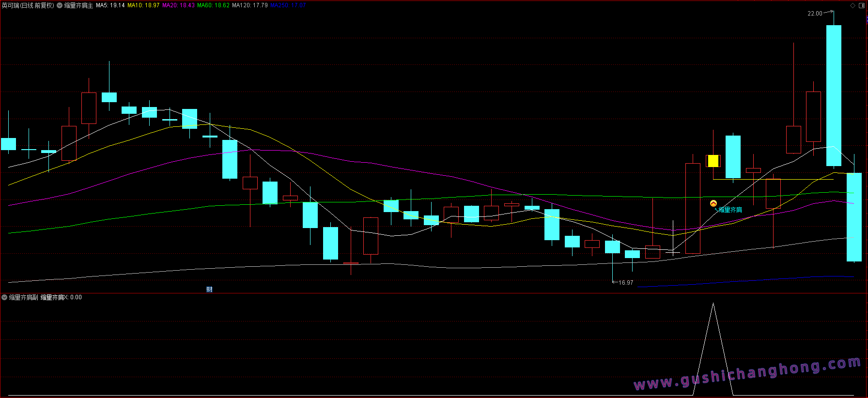
Task: Toggle the side panel icon at top right
Action: pyautogui.click(x=861, y=5)
